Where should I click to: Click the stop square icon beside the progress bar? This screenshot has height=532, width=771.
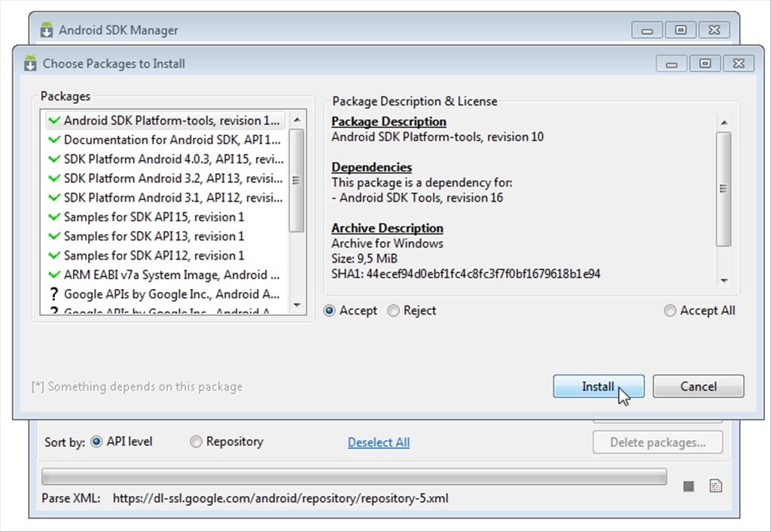(687, 486)
